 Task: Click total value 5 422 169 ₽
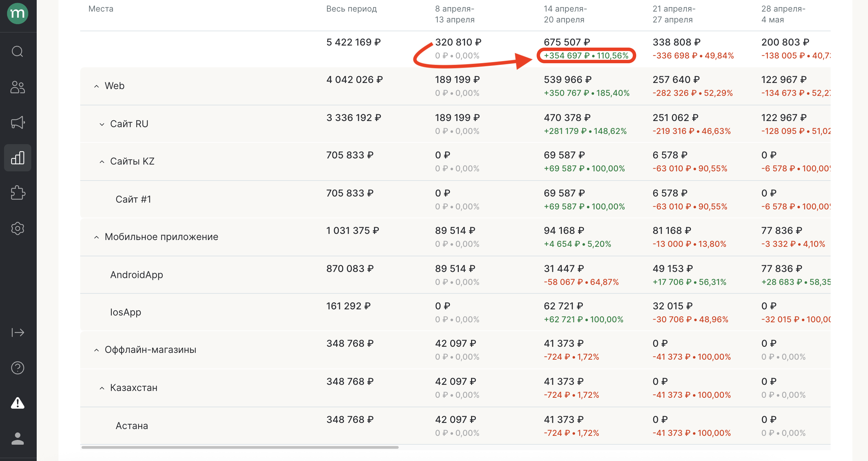[x=353, y=42]
